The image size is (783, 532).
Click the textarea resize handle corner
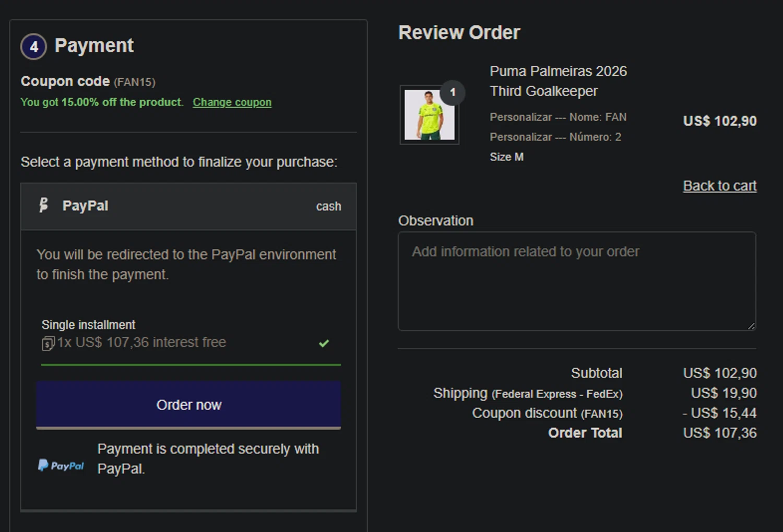point(751,326)
